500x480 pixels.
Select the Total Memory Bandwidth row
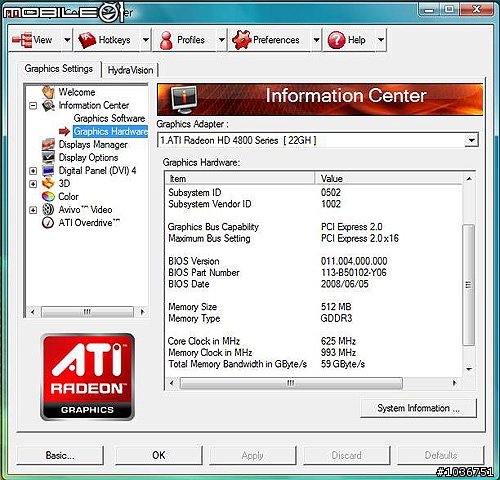[314, 364]
